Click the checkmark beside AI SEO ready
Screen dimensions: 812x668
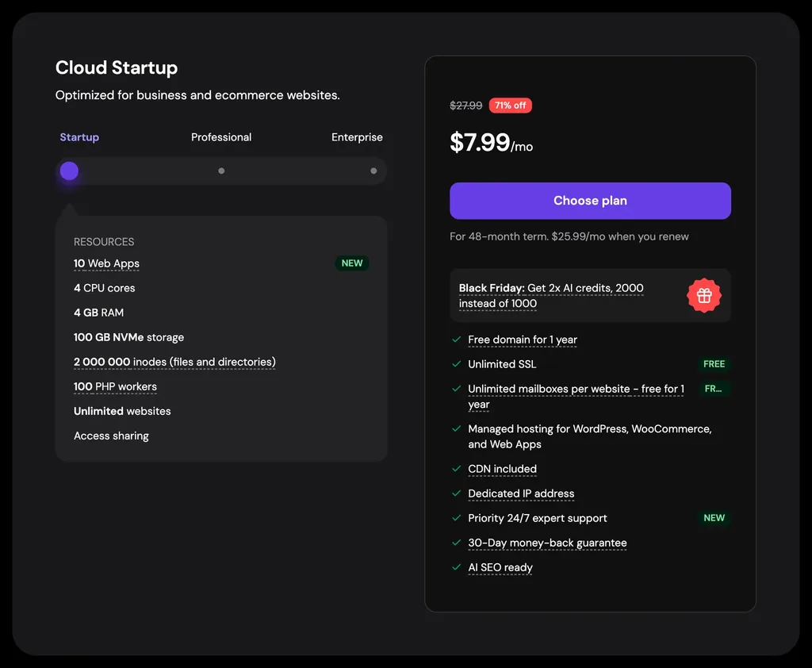tap(456, 567)
